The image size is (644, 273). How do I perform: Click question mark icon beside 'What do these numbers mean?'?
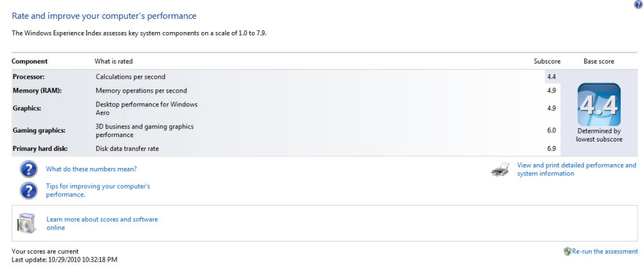click(28, 169)
